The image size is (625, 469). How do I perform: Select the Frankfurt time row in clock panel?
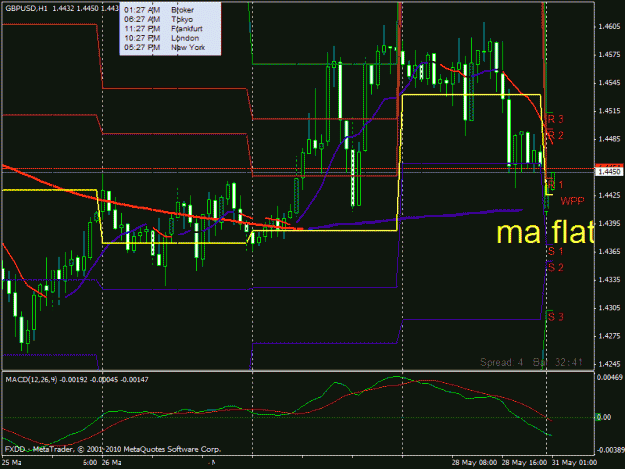[163, 29]
